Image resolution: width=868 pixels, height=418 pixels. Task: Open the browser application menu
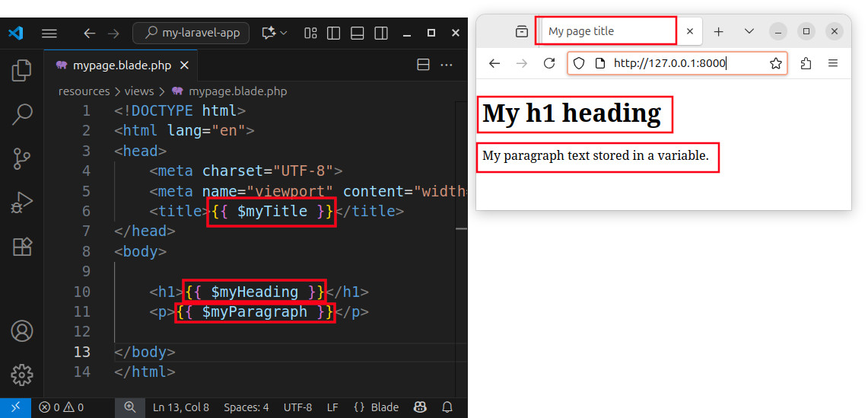[x=832, y=63]
